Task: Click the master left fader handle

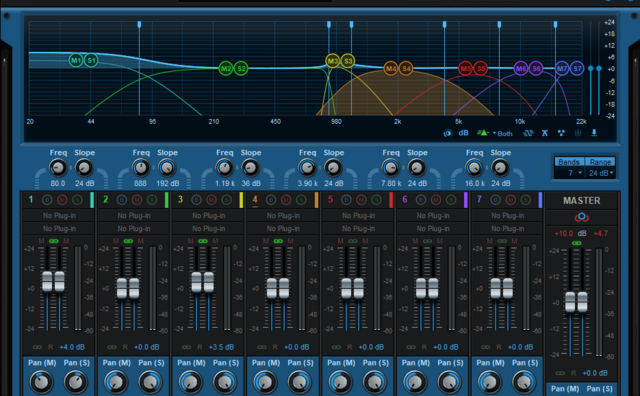Action: (x=570, y=302)
